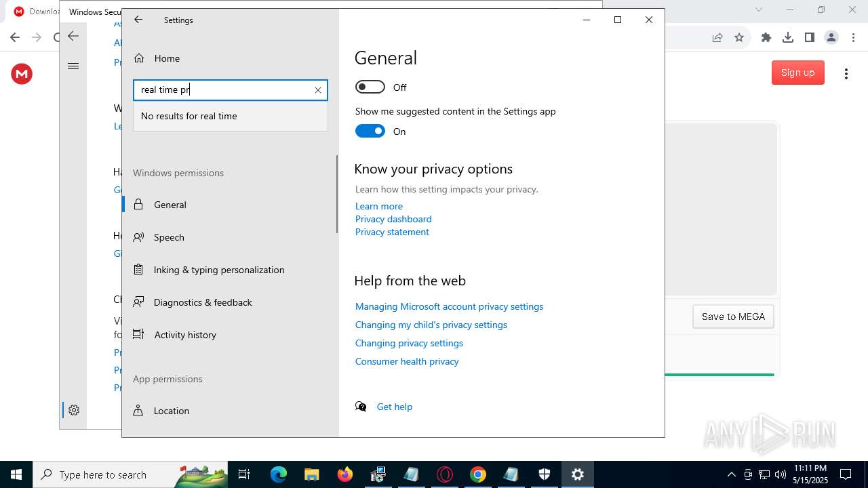Launch Opera from taskbar
868x488 pixels.
445,474
